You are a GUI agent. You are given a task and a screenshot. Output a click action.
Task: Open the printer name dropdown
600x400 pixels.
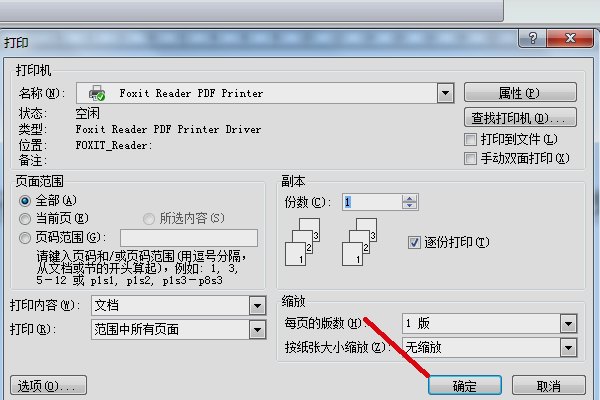click(445, 93)
